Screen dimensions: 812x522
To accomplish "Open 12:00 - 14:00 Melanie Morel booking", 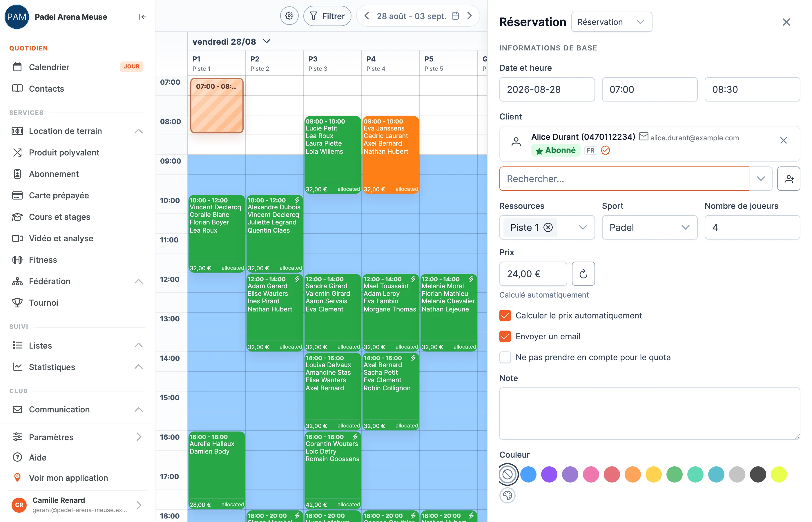I will click(x=448, y=313).
